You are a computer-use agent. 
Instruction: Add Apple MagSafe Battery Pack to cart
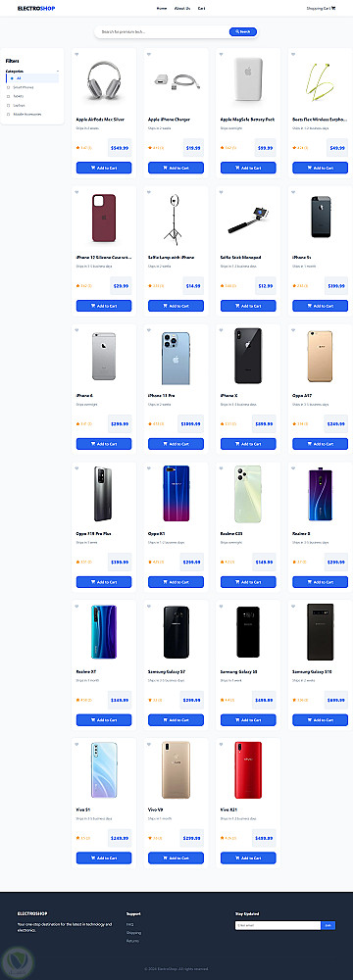[248, 168]
